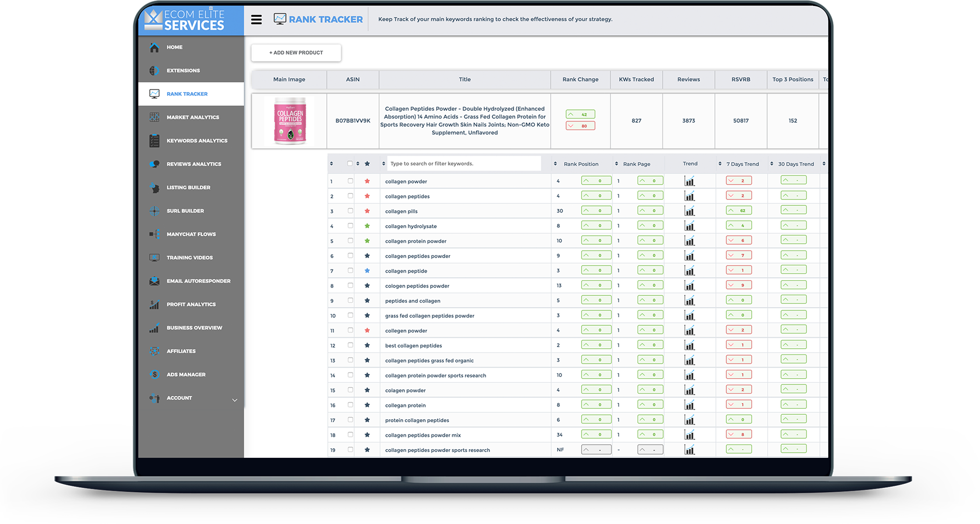Image resolution: width=980 pixels, height=524 pixels.
Task: Open the Listing Builder page
Action: tap(188, 188)
